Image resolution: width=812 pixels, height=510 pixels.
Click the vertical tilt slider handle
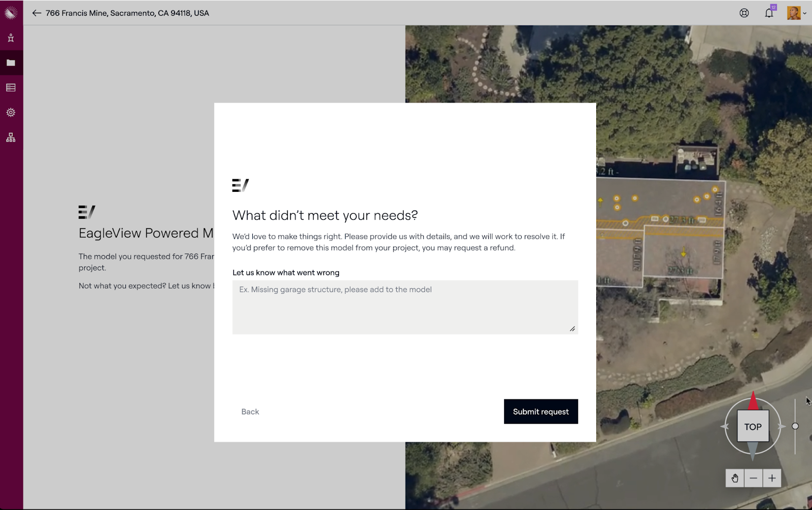(795, 426)
